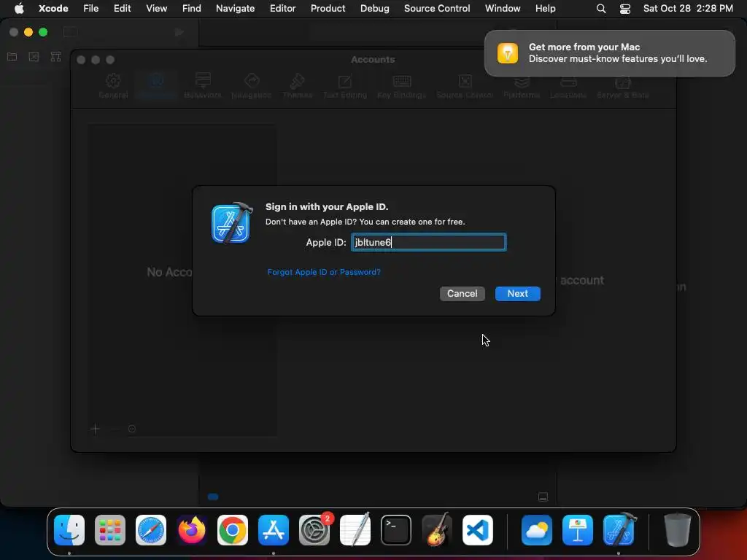Open the Find menu
This screenshot has height=560, width=747.
click(x=192, y=8)
